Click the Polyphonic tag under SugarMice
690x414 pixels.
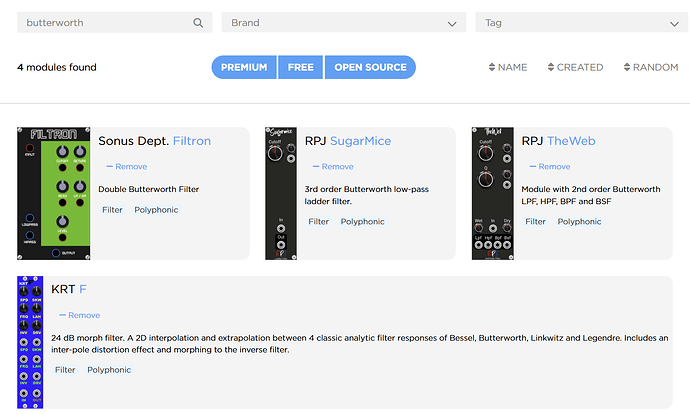coord(362,221)
